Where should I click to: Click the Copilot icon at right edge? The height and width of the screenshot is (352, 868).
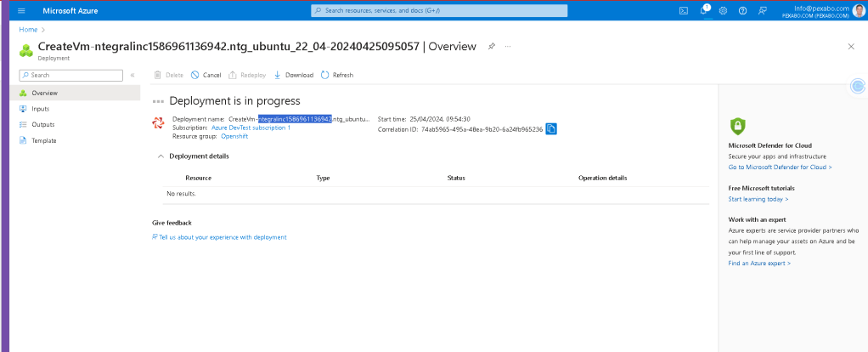click(858, 87)
